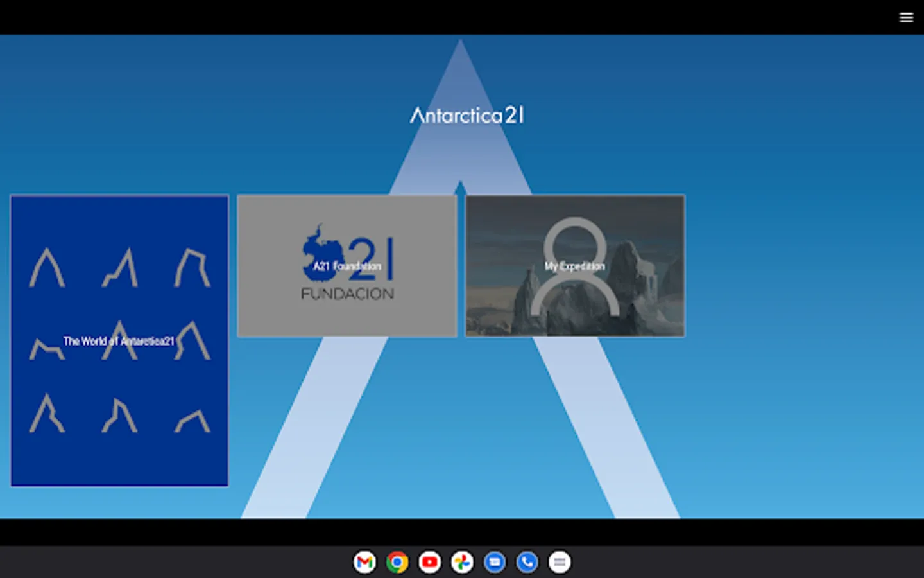This screenshot has height=578, width=924.
Task: Open the hamburger menu icon
Action: pyautogui.click(x=906, y=17)
